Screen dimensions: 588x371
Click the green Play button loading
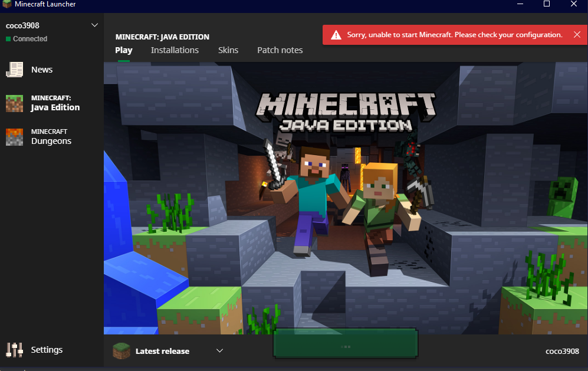coord(346,344)
